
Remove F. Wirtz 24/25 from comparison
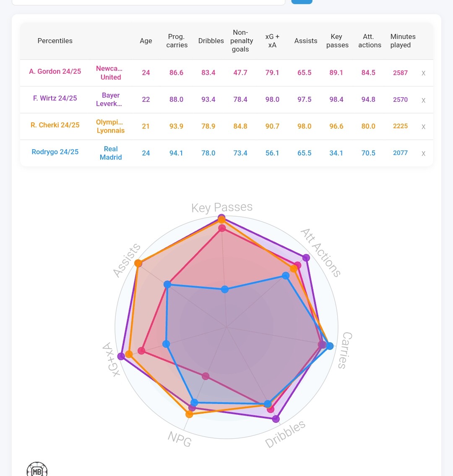click(423, 100)
